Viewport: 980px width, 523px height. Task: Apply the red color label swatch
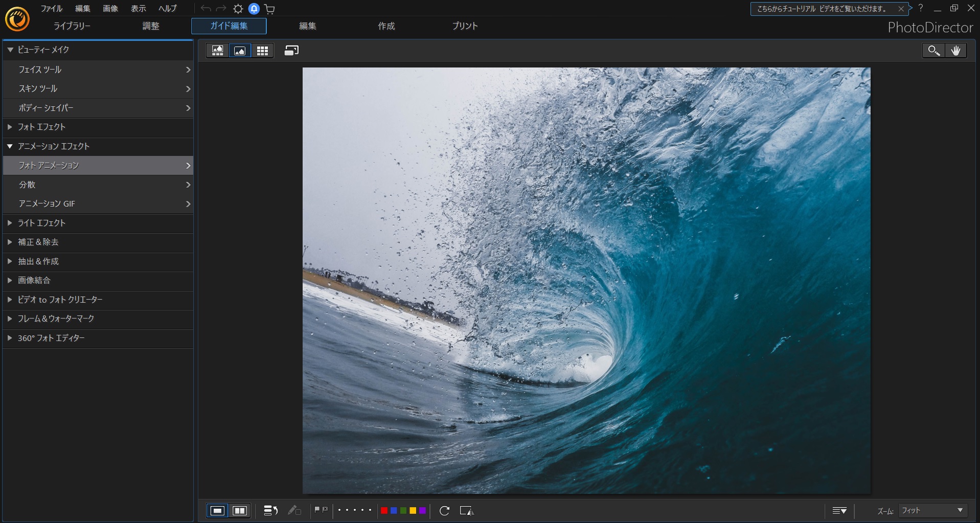pos(384,510)
